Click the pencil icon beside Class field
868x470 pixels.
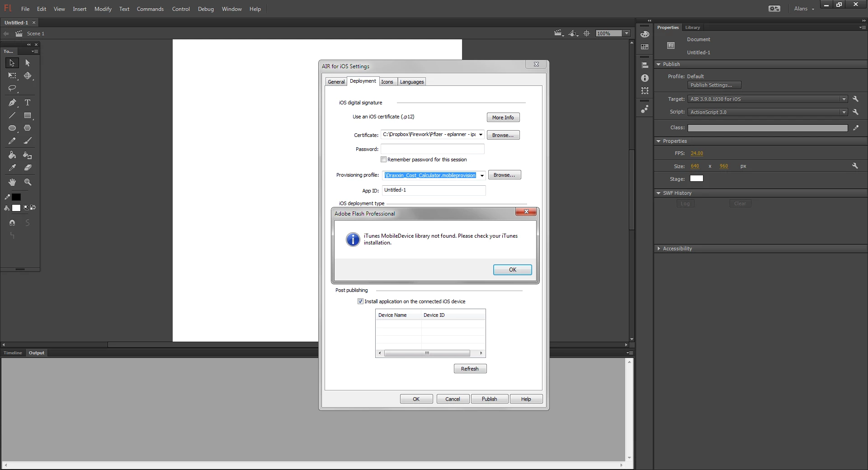coord(856,128)
